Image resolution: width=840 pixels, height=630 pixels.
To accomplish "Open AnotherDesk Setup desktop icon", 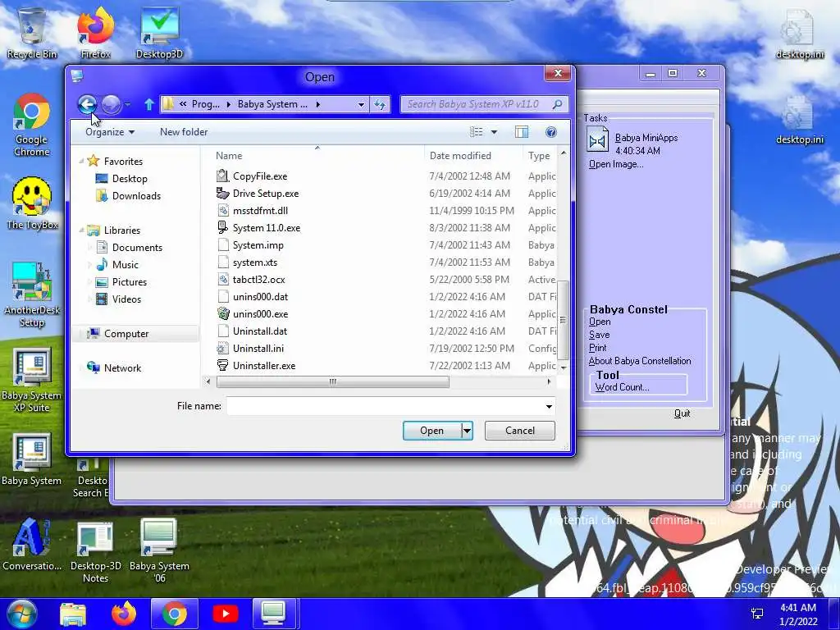I will (x=32, y=294).
